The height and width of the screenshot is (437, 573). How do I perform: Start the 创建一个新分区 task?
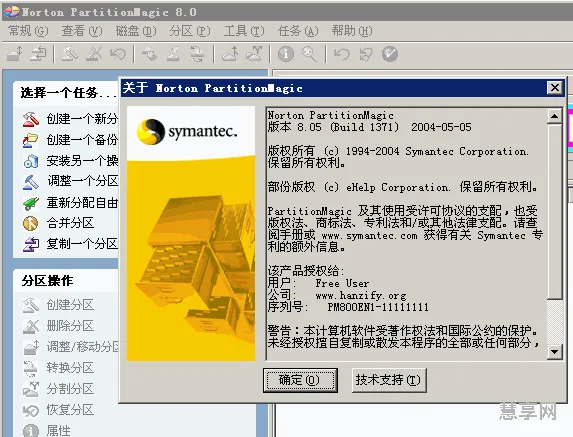coord(70,119)
